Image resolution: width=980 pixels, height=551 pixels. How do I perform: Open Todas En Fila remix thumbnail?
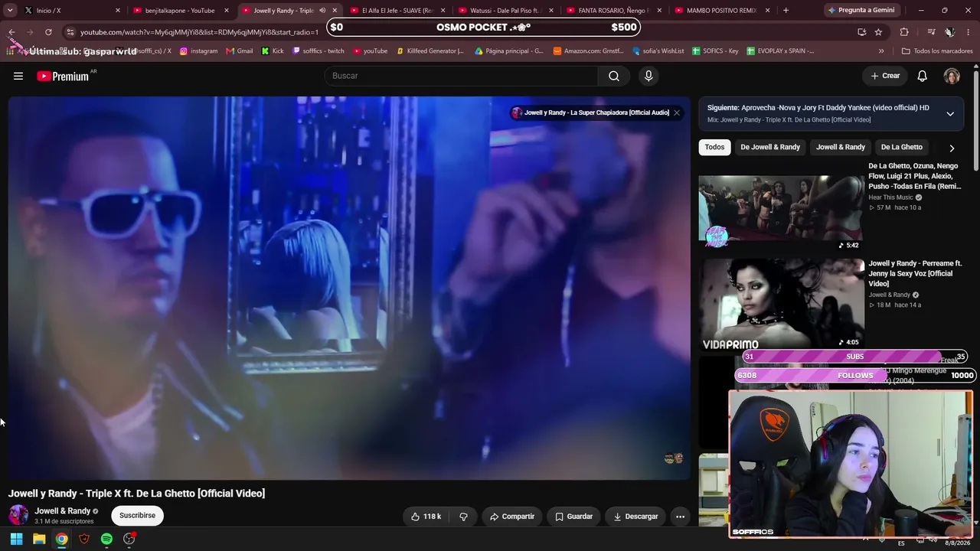(781, 207)
